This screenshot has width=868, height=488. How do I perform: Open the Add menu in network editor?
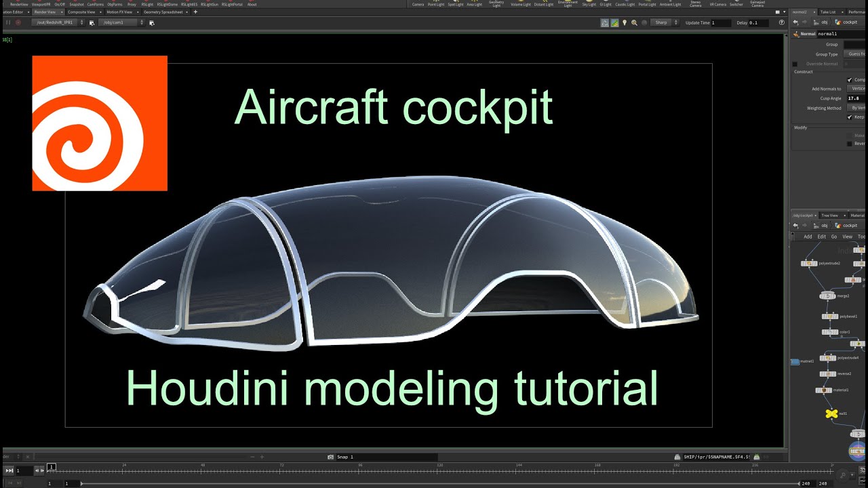(x=808, y=237)
